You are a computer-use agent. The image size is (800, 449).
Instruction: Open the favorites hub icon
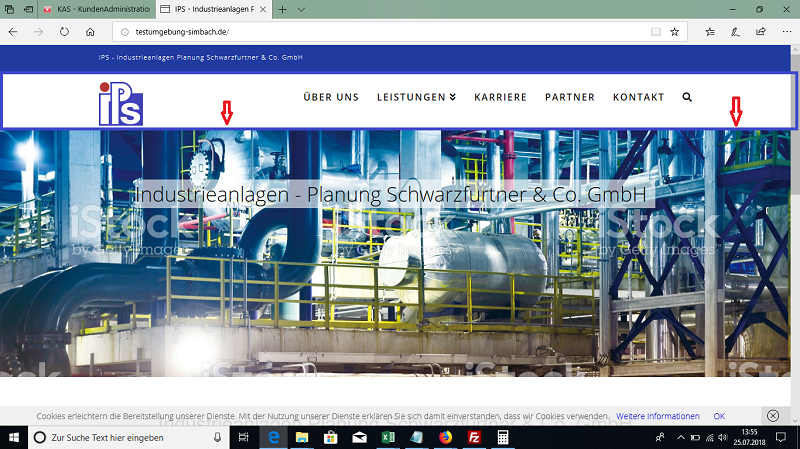710,32
